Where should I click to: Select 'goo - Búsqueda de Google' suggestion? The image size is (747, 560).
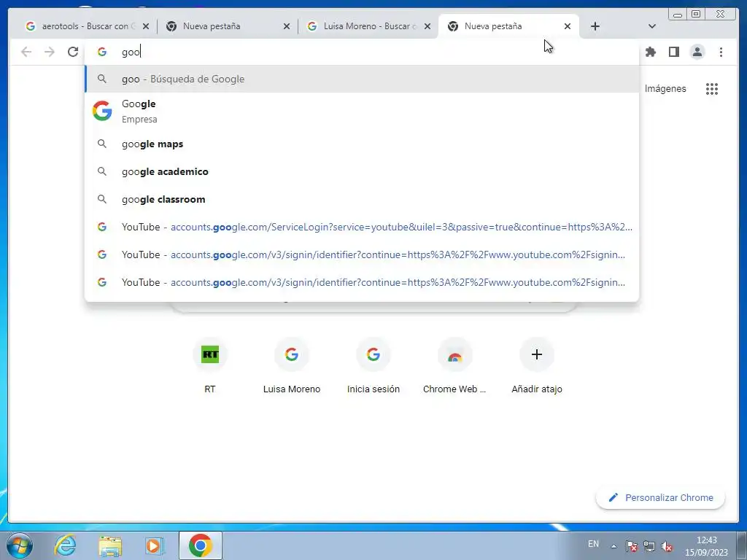(x=362, y=79)
